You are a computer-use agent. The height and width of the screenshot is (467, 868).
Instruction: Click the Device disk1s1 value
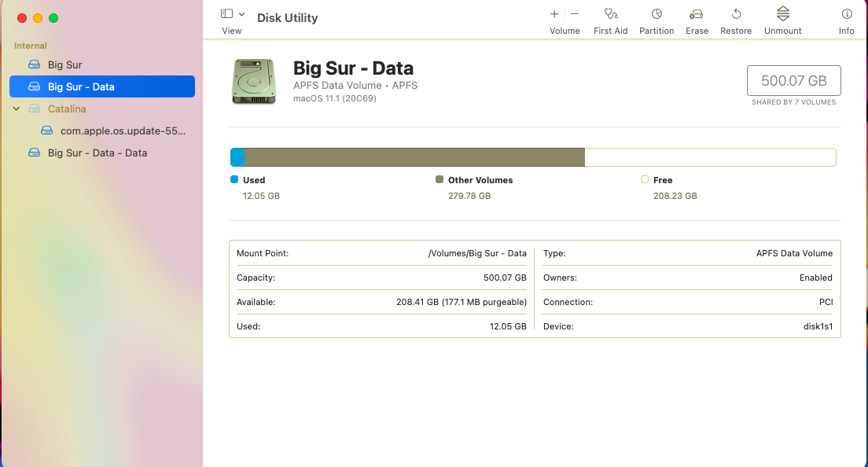click(x=818, y=326)
